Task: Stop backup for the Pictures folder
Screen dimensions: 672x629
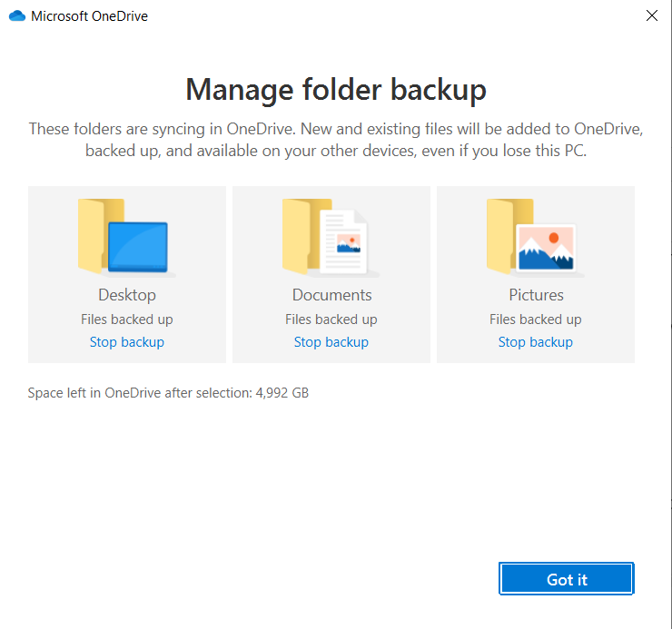Action: 536,342
